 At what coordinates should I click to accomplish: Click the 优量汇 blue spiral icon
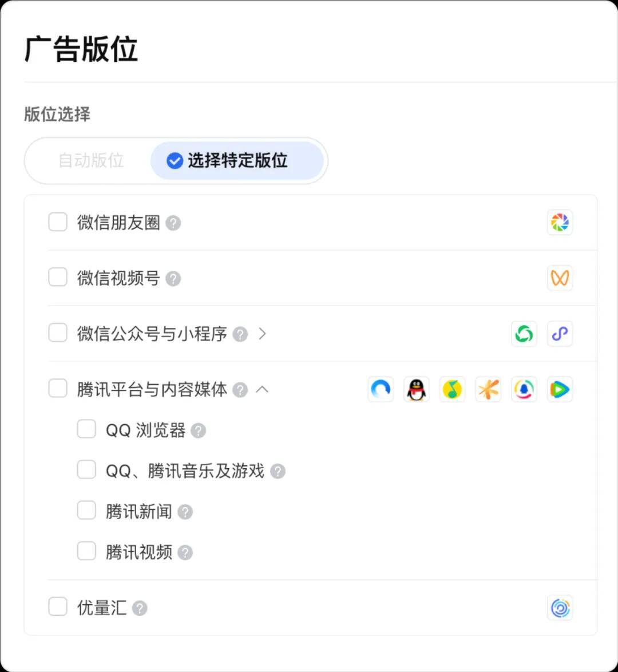560,608
